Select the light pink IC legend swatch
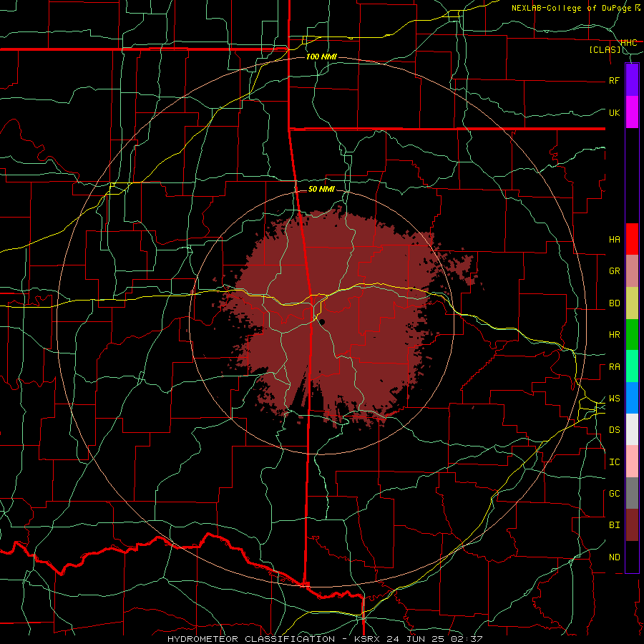 coord(632,462)
